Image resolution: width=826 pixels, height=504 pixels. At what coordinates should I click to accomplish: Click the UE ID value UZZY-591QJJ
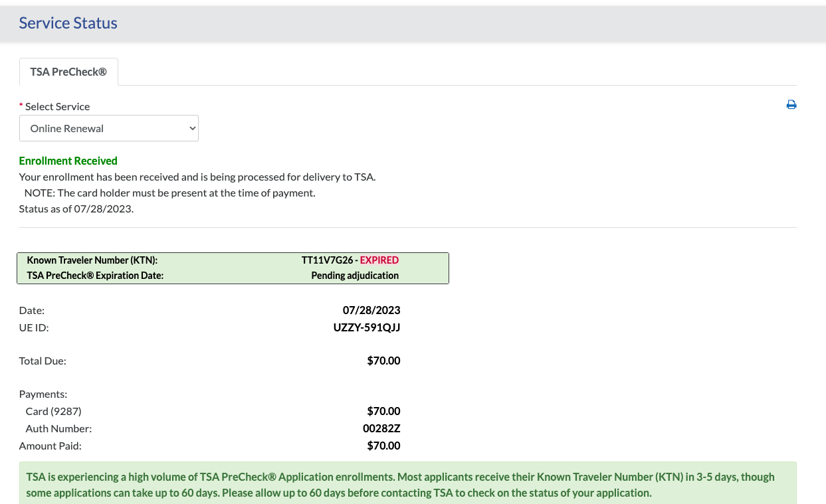367,327
